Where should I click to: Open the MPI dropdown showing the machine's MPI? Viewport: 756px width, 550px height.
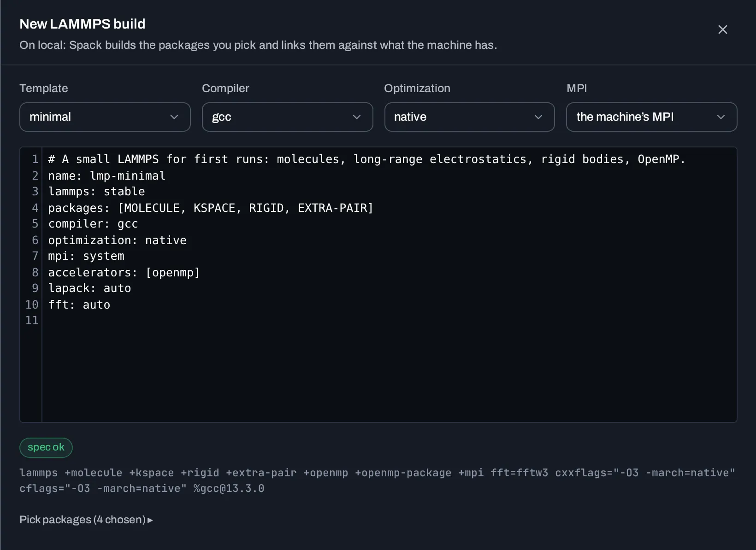pyautogui.click(x=651, y=117)
